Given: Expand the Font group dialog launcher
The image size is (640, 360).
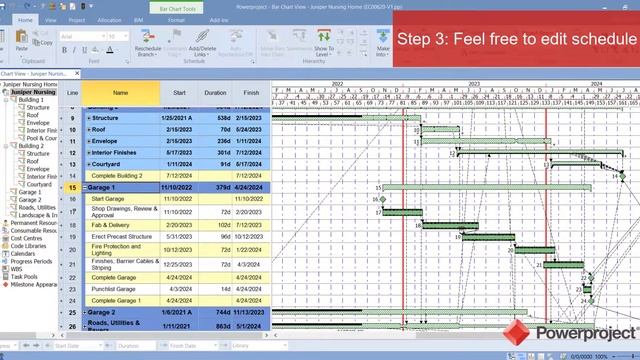Looking at the screenshot, I should coord(127,62).
